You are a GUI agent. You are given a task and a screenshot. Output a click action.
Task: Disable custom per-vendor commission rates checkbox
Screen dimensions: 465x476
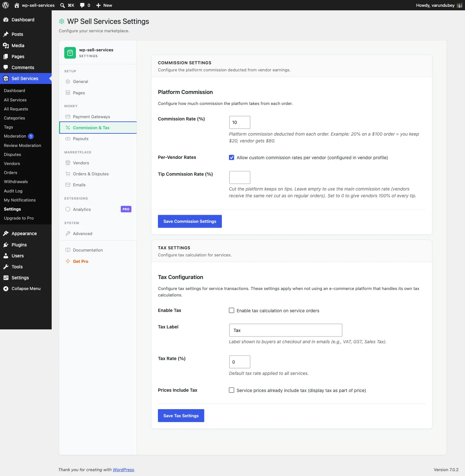tap(232, 158)
